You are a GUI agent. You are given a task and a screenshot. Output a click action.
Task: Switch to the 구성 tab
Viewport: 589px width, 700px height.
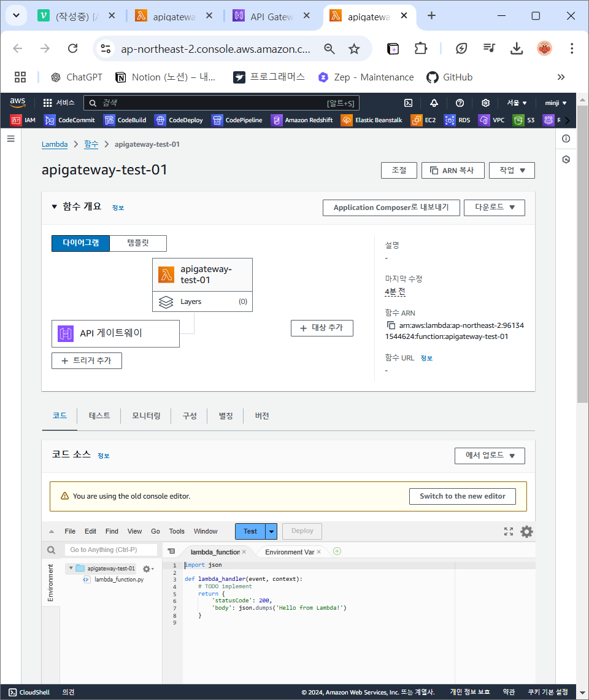coord(190,416)
